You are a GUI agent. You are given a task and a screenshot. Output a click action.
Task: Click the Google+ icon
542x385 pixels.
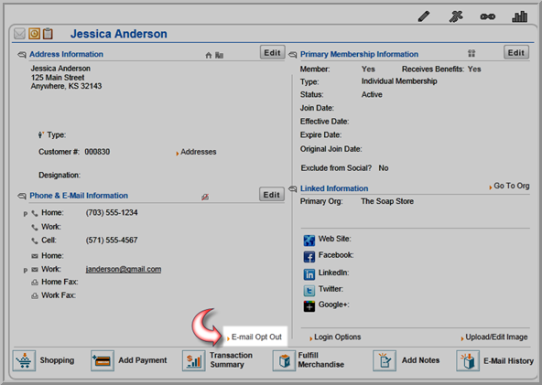coord(309,306)
